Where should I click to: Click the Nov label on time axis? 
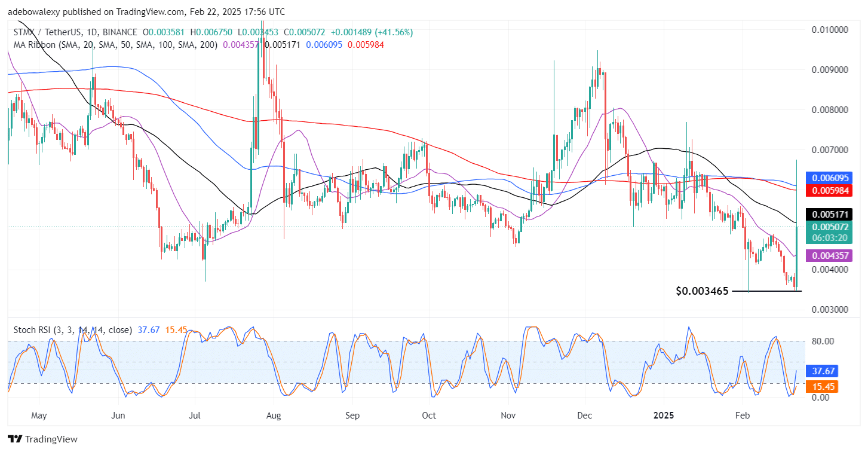pos(508,415)
